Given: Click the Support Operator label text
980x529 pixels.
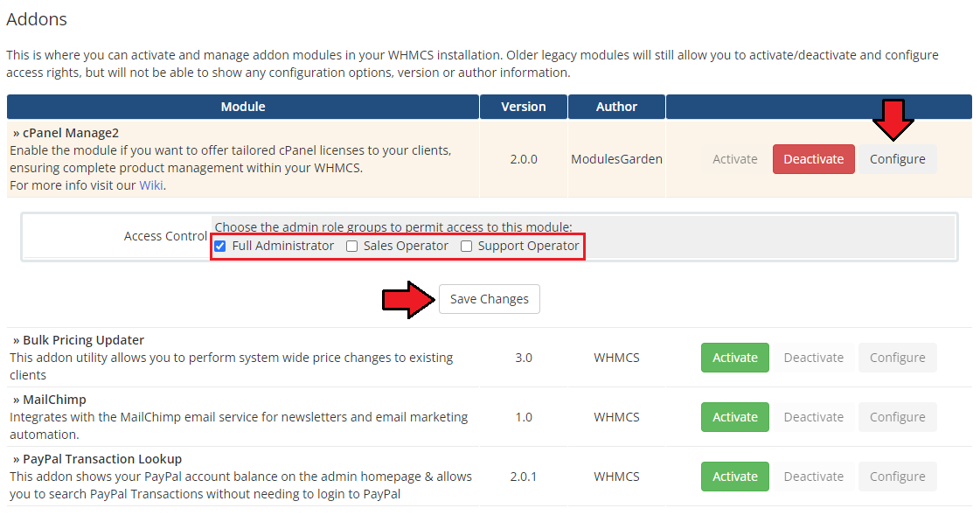Looking at the screenshot, I should tap(528, 246).
